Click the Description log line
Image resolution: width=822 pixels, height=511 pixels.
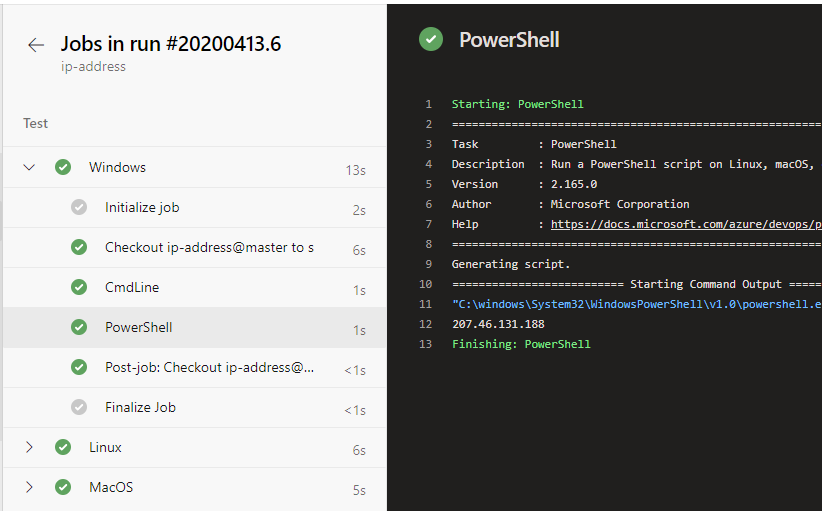click(x=633, y=165)
